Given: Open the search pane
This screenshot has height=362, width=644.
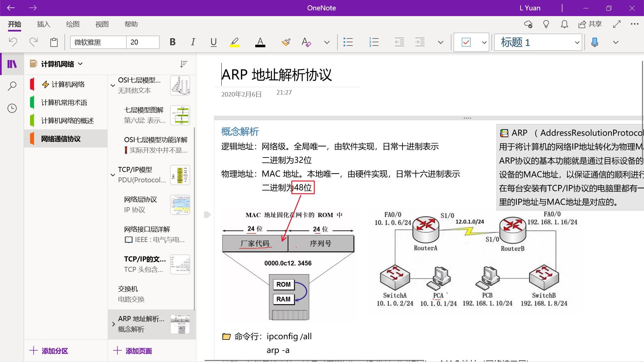Looking at the screenshot, I should (12, 86).
